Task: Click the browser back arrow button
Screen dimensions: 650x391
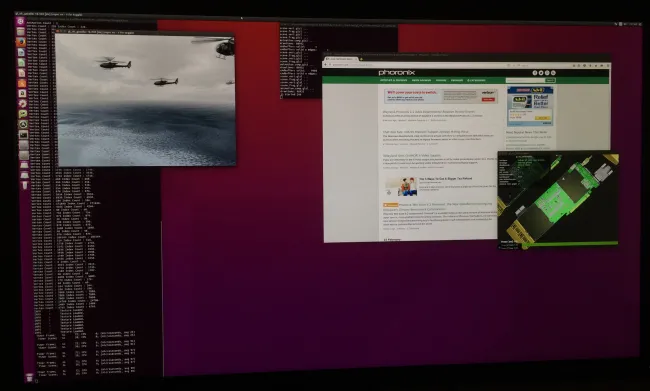Action: (x=325, y=64)
